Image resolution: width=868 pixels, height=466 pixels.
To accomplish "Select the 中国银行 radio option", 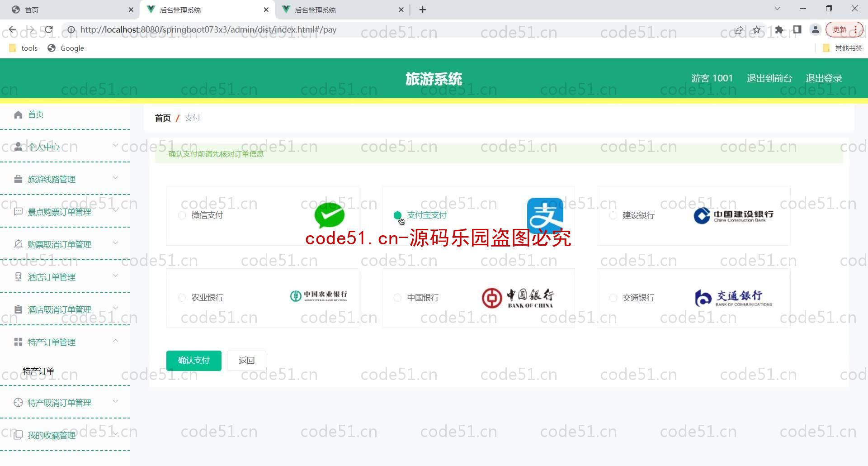I will tap(397, 298).
